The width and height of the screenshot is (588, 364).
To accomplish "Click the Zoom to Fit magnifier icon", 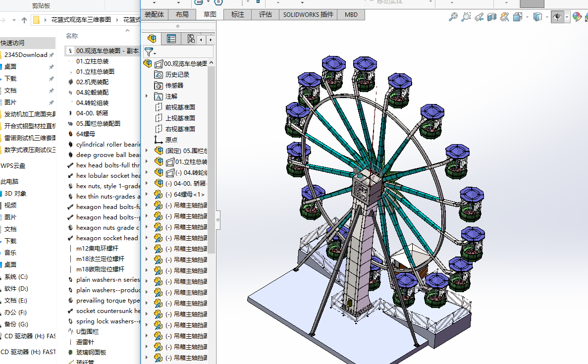I will (x=453, y=17).
